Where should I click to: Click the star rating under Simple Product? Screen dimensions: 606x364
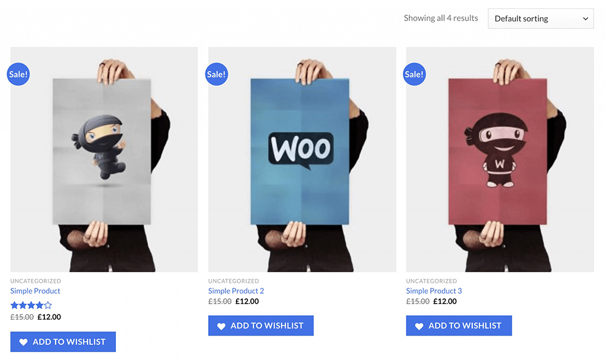pos(31,305)
